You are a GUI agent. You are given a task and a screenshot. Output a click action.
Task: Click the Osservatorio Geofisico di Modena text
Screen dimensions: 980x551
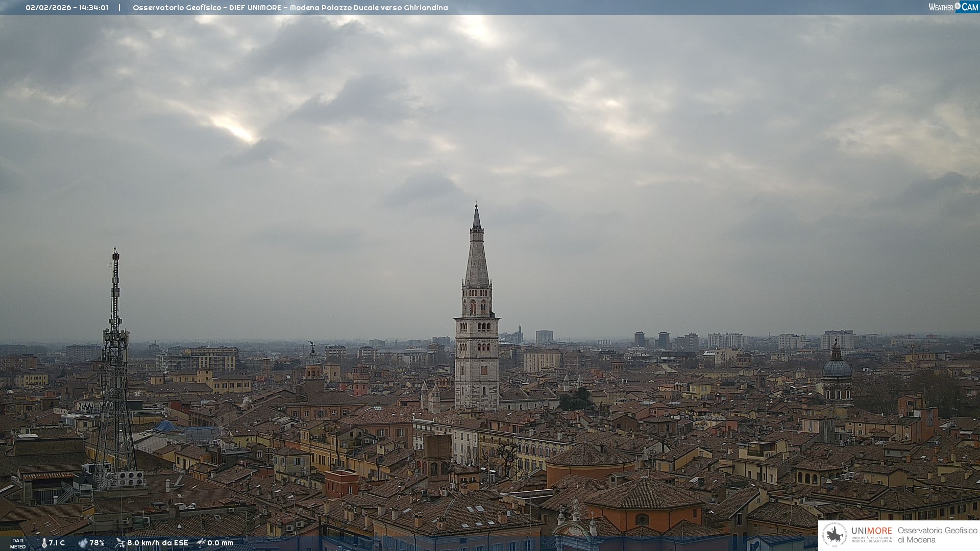937,535
